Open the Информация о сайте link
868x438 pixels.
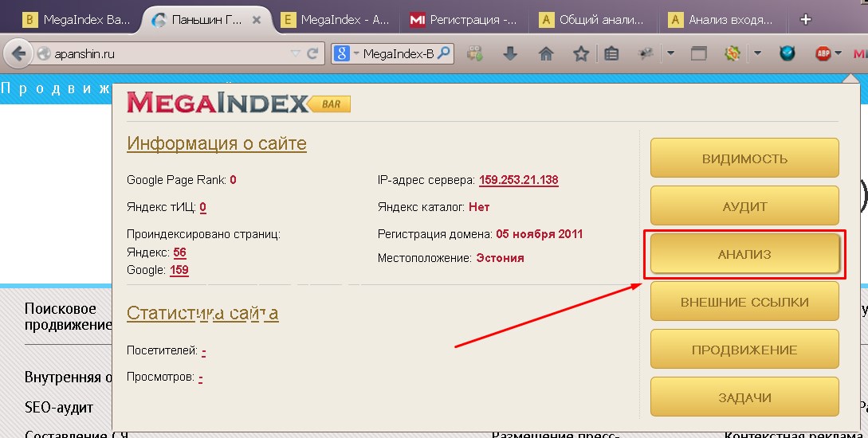[217, 144]
